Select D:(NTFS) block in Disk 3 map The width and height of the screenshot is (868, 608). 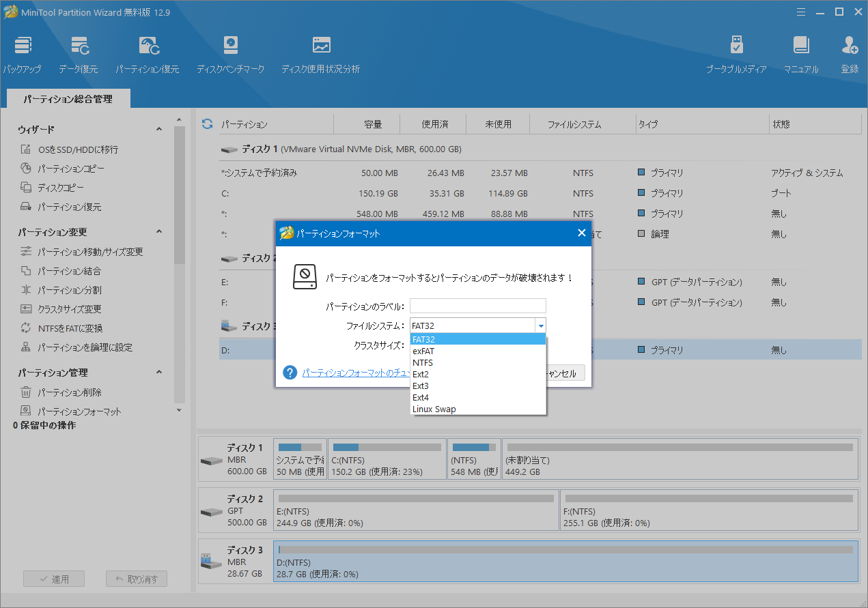[x=565, y=560]
